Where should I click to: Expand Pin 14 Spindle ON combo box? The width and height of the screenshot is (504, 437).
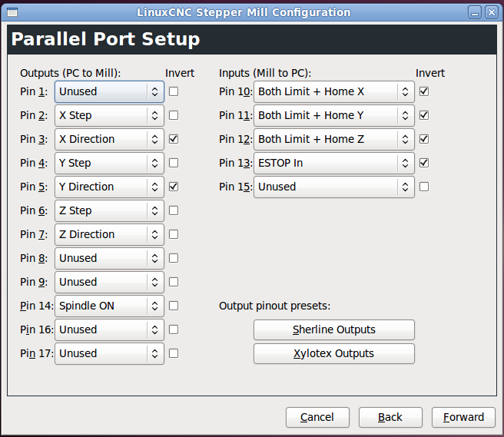click(x=109, y=306)
